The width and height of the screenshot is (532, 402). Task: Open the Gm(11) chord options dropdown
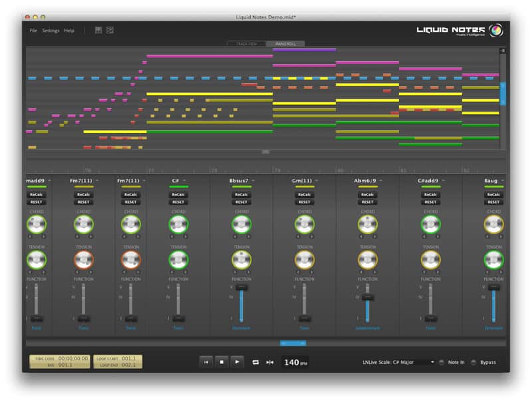(317, 181)
